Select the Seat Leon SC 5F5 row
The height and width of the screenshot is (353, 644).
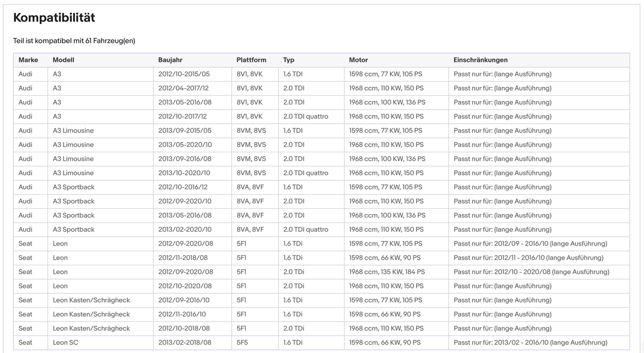pyautogui.click(x=321, y=343)
